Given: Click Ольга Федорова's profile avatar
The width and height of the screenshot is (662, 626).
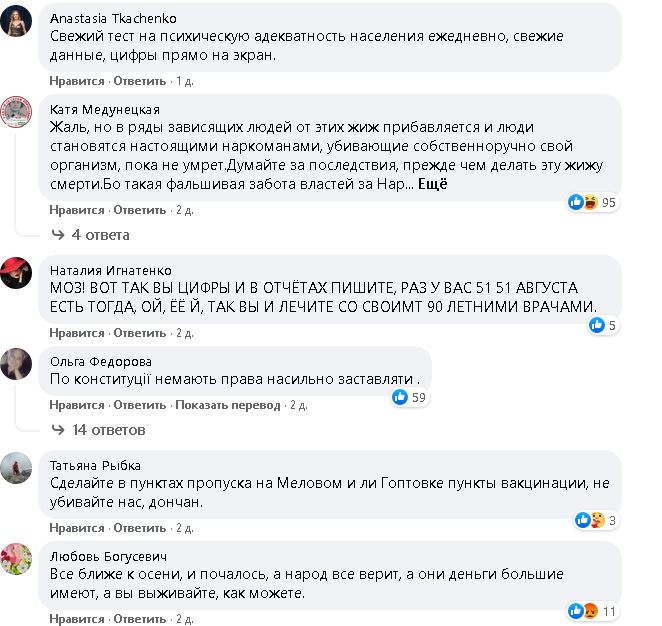Looking at the screenshot, I should click(17, 364).
